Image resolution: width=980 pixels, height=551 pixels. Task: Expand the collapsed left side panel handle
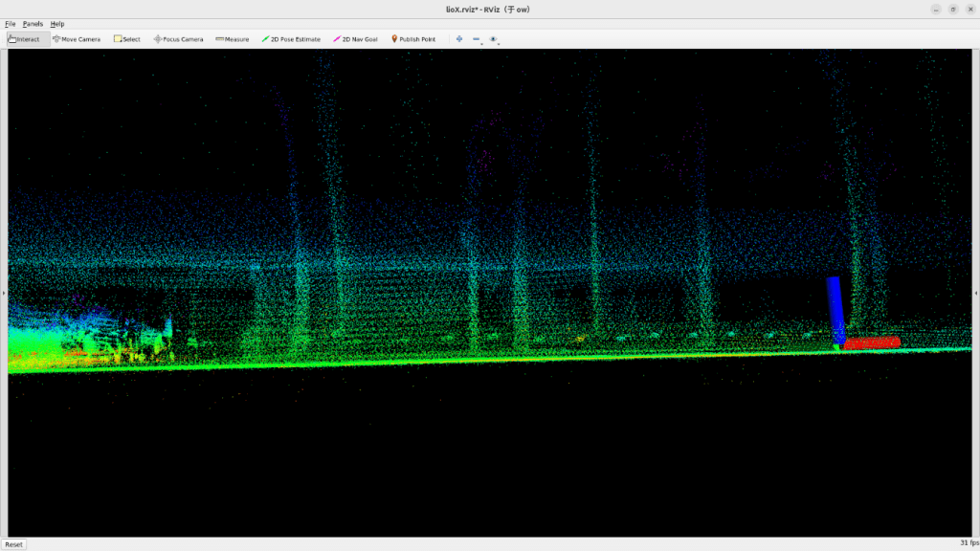(4, 293)
